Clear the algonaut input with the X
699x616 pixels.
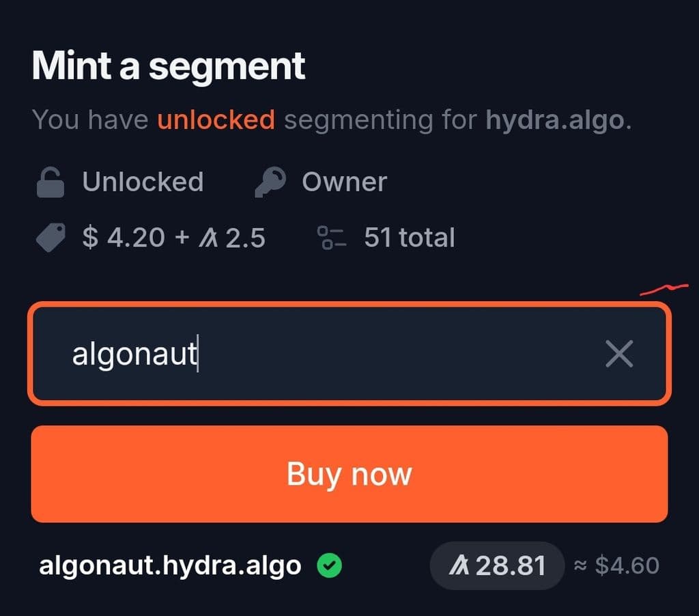(x=619, y=354)
